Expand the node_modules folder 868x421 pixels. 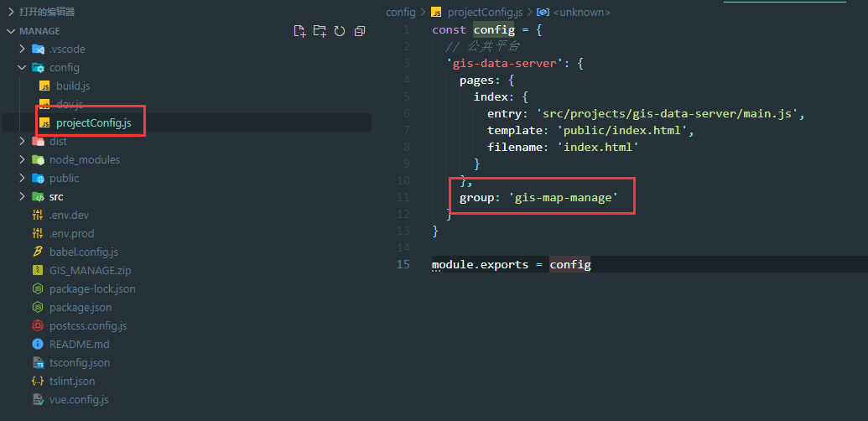click(23, 159)
